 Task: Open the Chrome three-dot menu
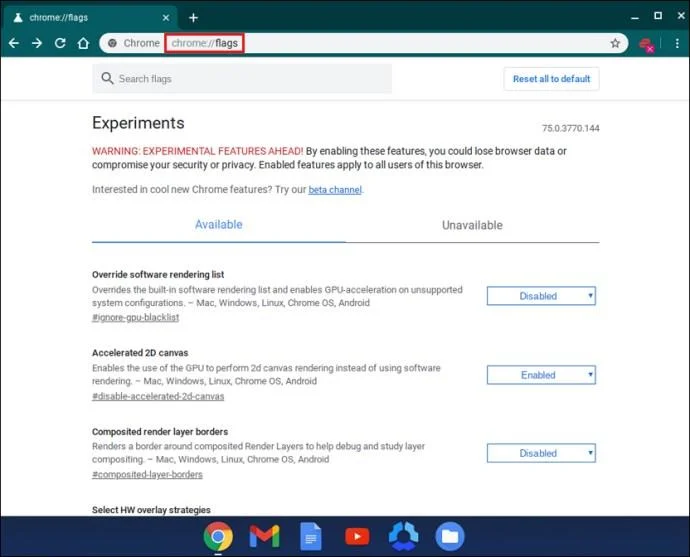pos(677,43)
